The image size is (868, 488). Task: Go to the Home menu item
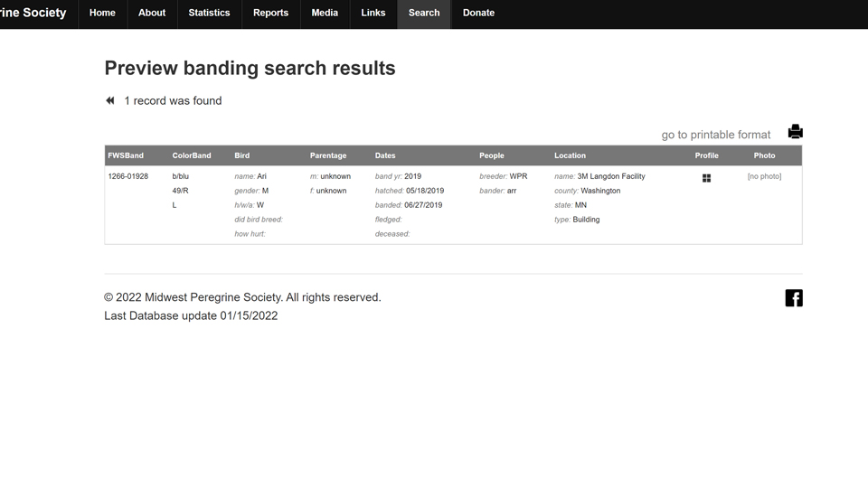[102, 14]
